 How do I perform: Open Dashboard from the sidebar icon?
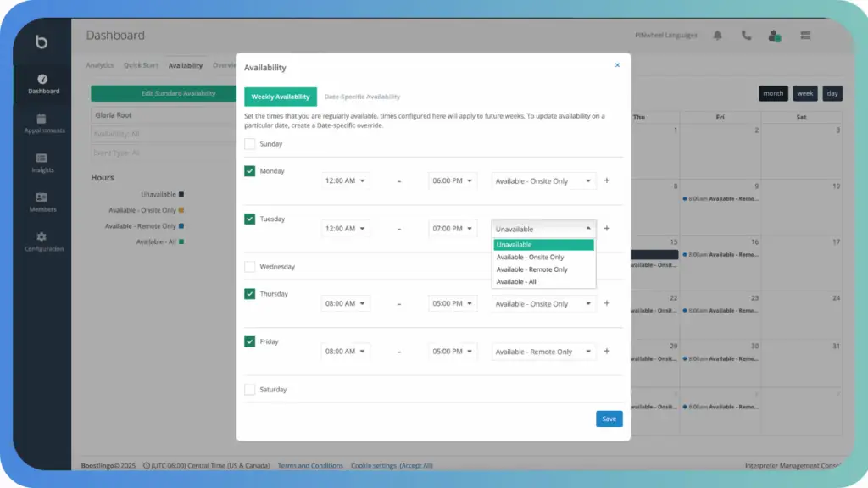[42, 80]
